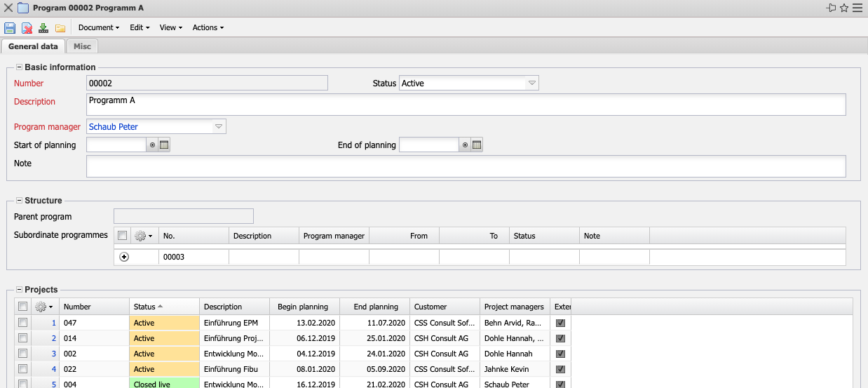The height and width of the screenshot is (388, 868).
Task: Open calendar picker for Start of planning
Action: click(165, 145)
